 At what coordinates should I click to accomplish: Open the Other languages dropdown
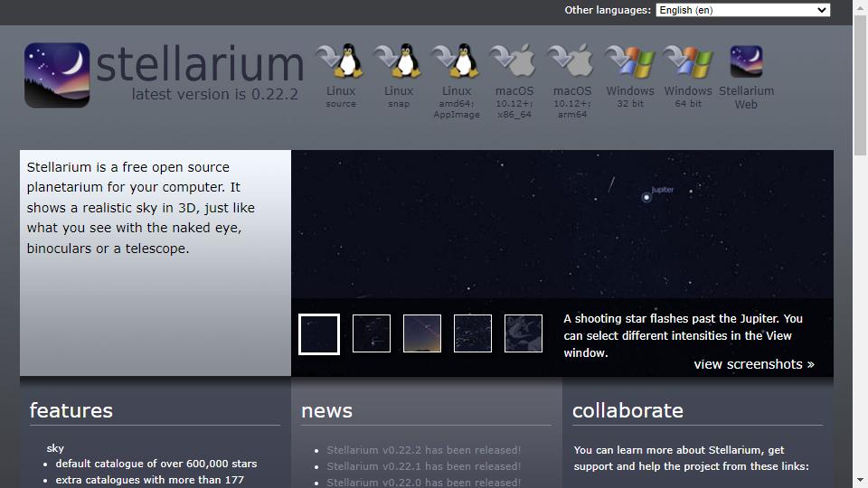tap(742, 10)
